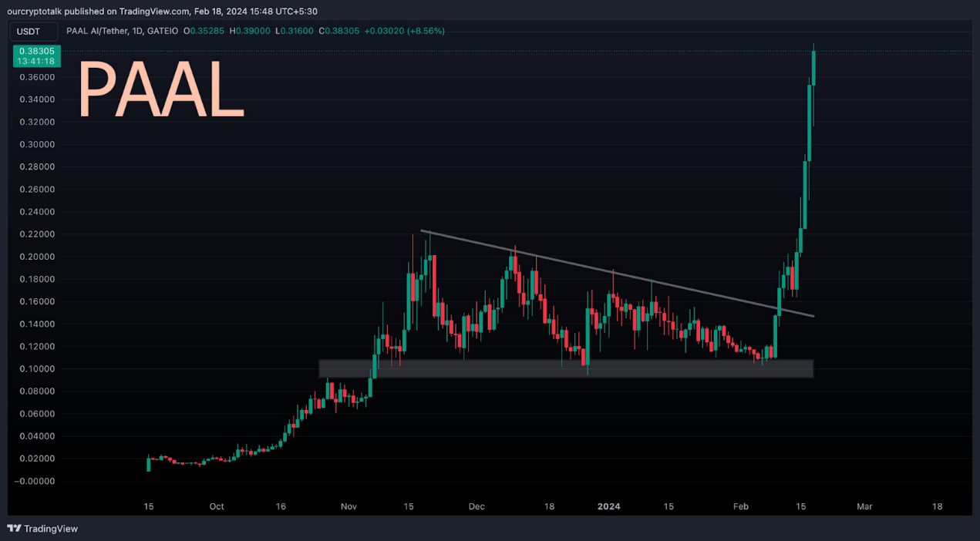Click the TradingView logo icon
Screen dimensions: 980x541
pyautogui.click(x=15, y=529)
